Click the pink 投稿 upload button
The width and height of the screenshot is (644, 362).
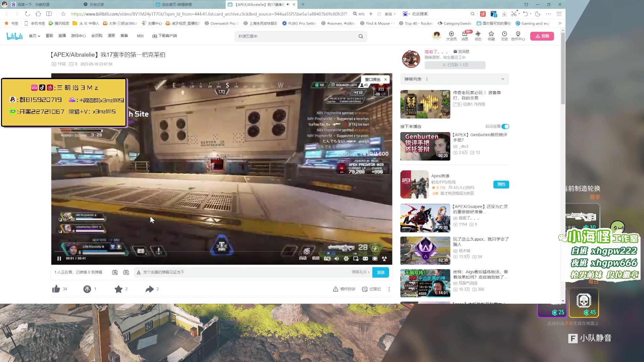click(542, 36)
